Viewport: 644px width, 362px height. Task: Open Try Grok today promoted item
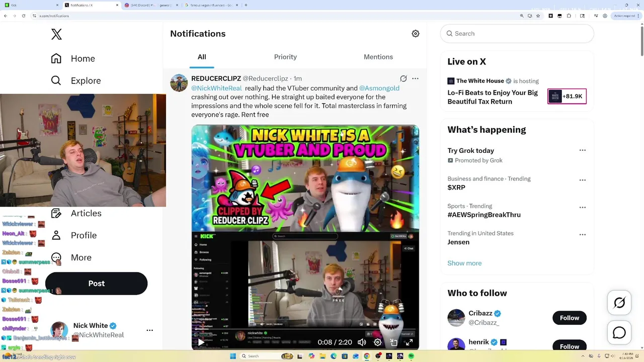click(470, 150)
